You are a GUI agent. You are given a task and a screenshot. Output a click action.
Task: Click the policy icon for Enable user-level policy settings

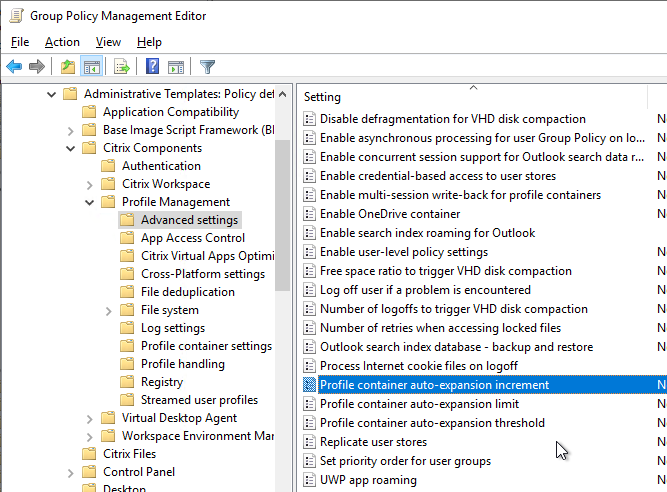309,252
